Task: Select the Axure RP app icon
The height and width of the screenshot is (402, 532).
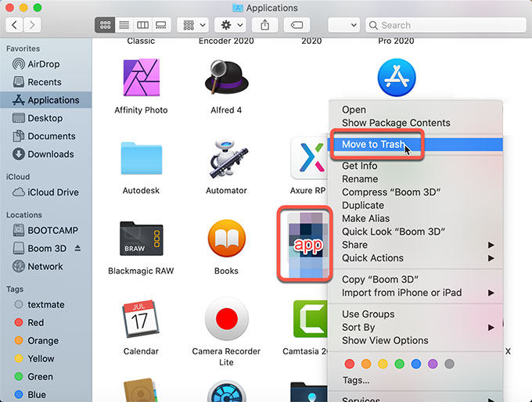Action: pos(308,158)
